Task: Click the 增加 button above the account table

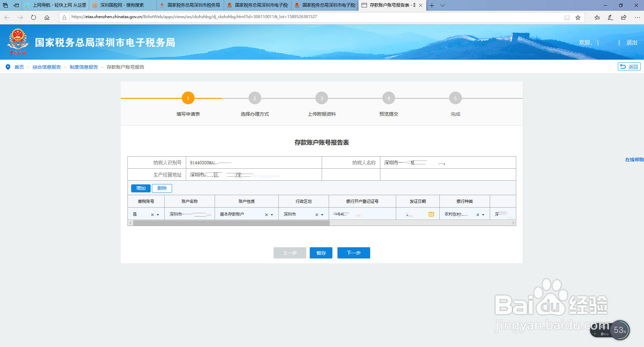Action: (x=141, y=188)
